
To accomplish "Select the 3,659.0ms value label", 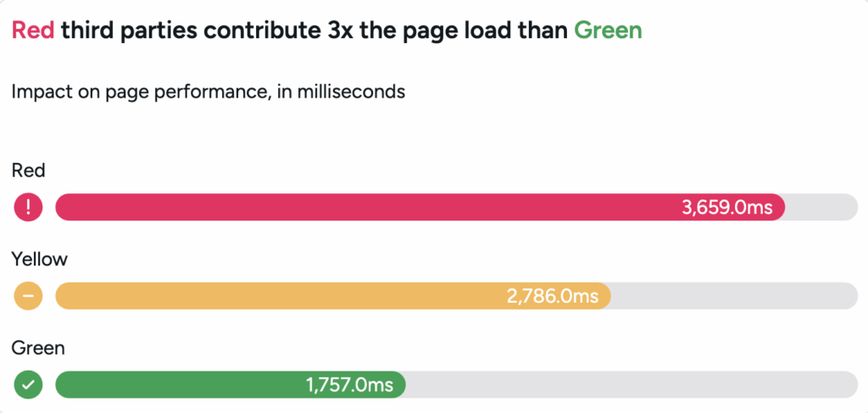I will point(726,208).
